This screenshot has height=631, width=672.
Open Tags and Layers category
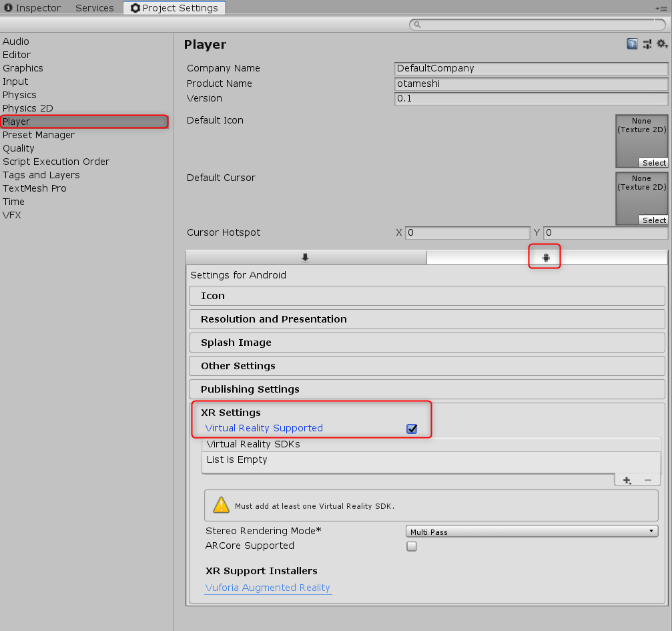pos(85,174)
